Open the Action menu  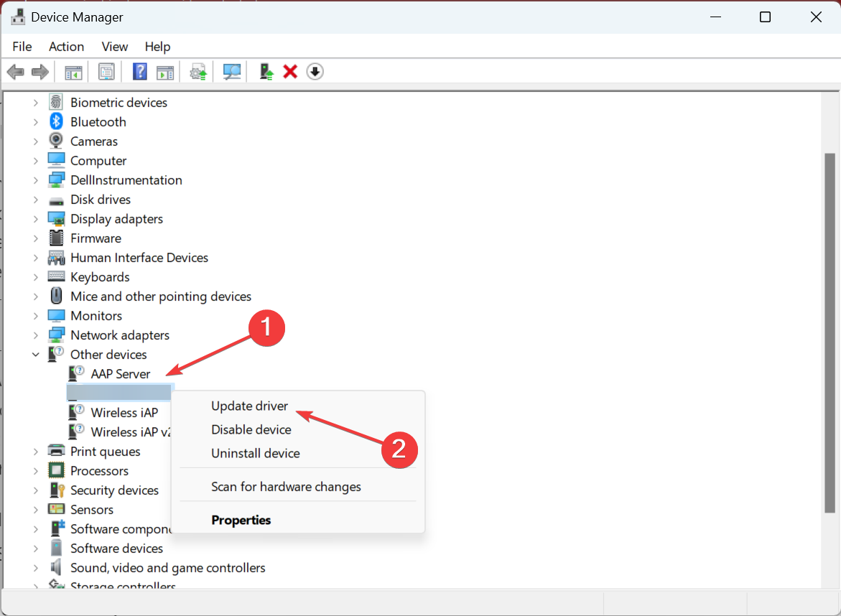[66, 47]
